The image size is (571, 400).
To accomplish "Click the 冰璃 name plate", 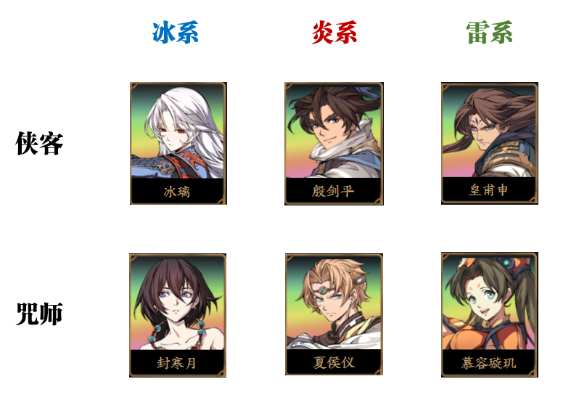I will [177, 191].
